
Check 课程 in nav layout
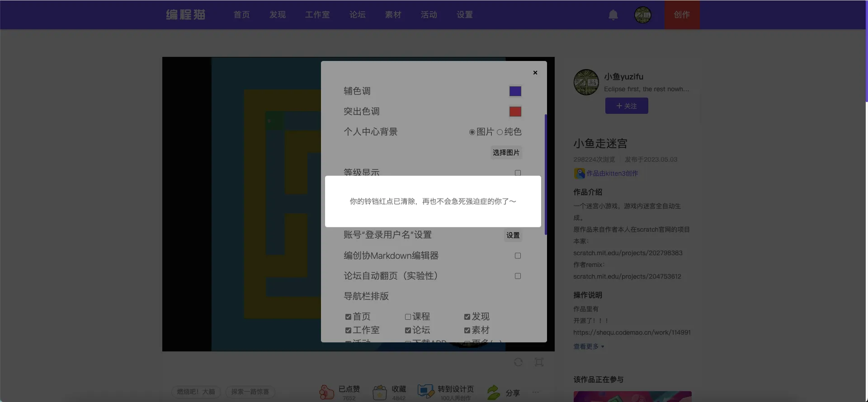coord(408,317)
